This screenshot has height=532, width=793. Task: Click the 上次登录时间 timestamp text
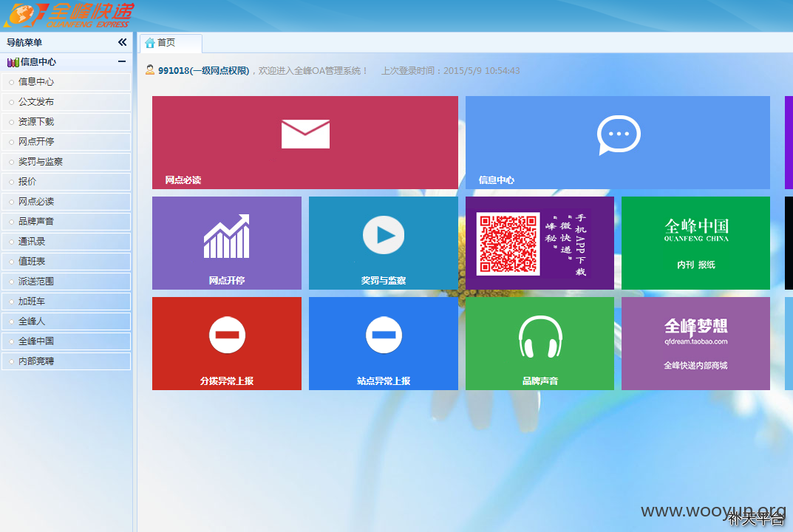pos(451,71)
